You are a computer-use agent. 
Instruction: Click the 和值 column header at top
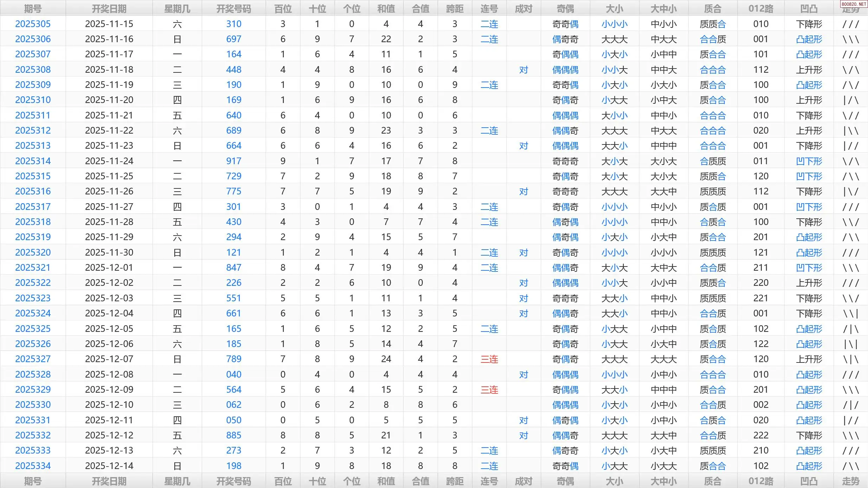point(386,9)
